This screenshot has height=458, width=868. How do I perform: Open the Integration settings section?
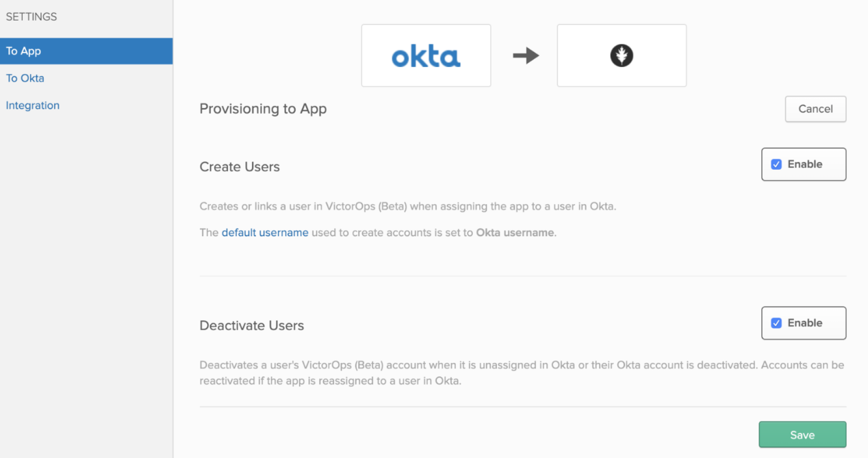click(32, 105)
